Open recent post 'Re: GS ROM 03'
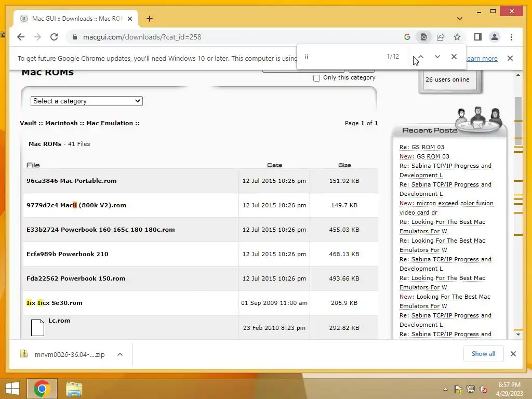Image resolution: width=532 pixels, height=399 pixels. coord(422,147)
